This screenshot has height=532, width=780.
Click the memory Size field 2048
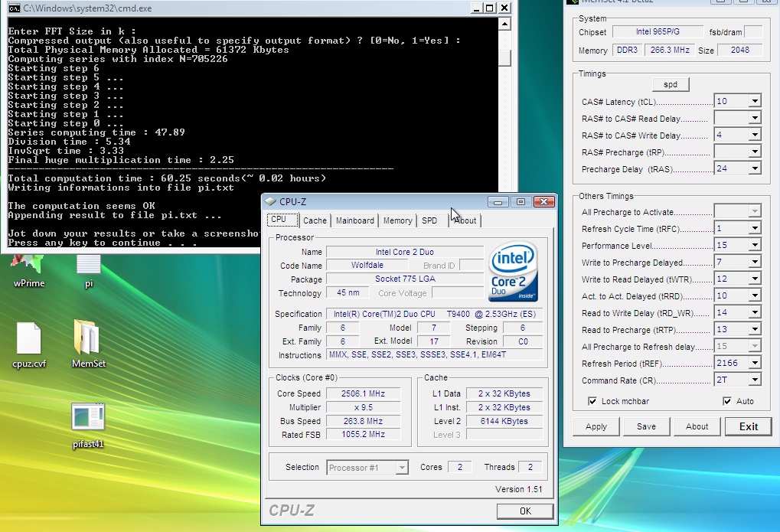(x=739, y=51)
